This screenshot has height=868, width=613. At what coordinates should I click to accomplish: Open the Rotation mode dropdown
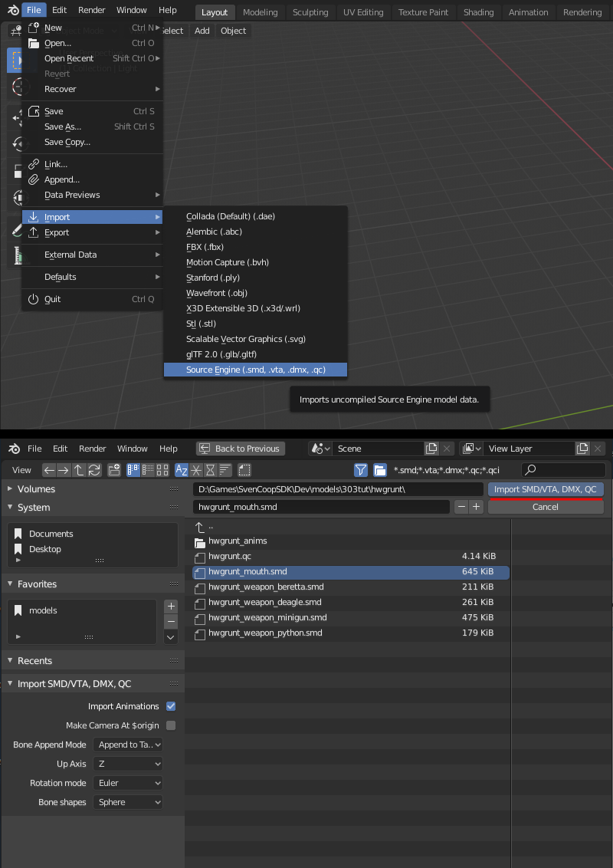click(128, 783)
